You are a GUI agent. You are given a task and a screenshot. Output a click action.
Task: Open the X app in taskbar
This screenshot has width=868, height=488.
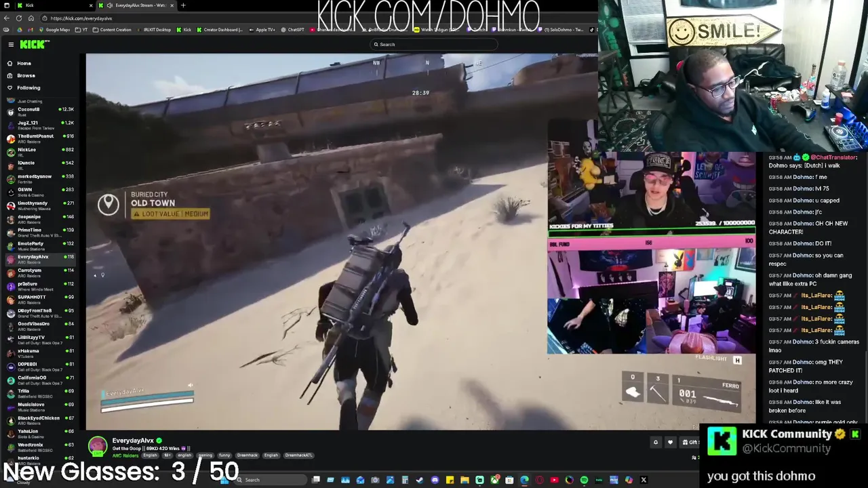click(644, 480)
